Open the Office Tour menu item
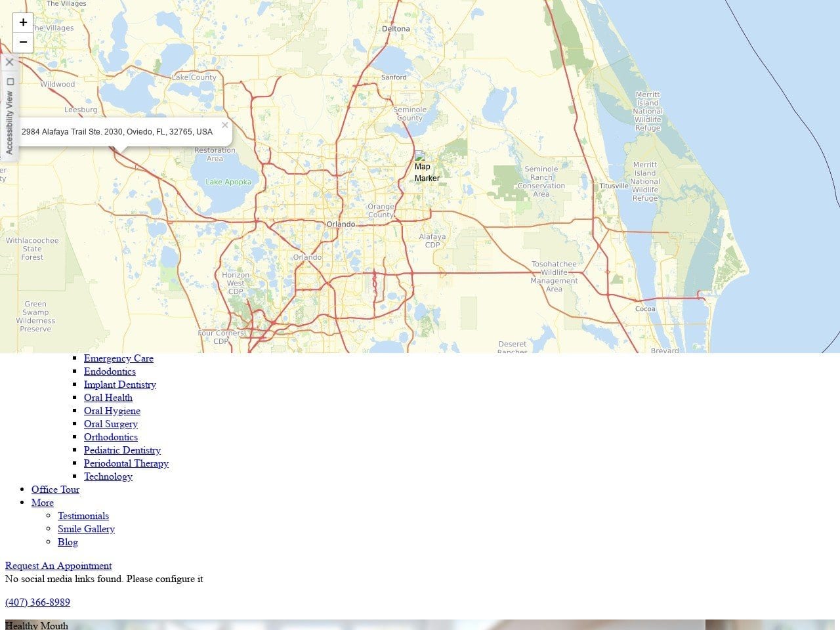Viewport: 840px width, 630px height. 55,490
